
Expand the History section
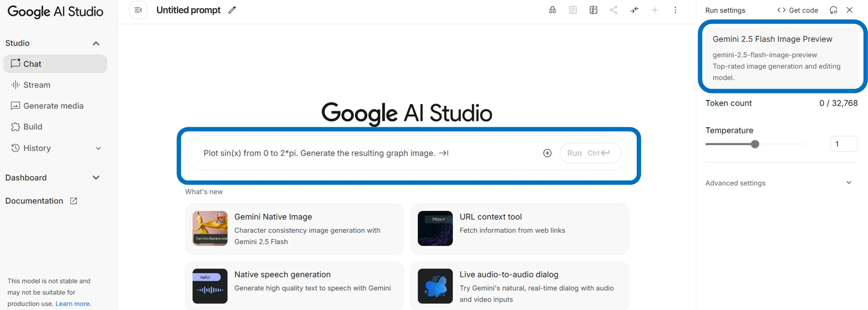point(98,148)
